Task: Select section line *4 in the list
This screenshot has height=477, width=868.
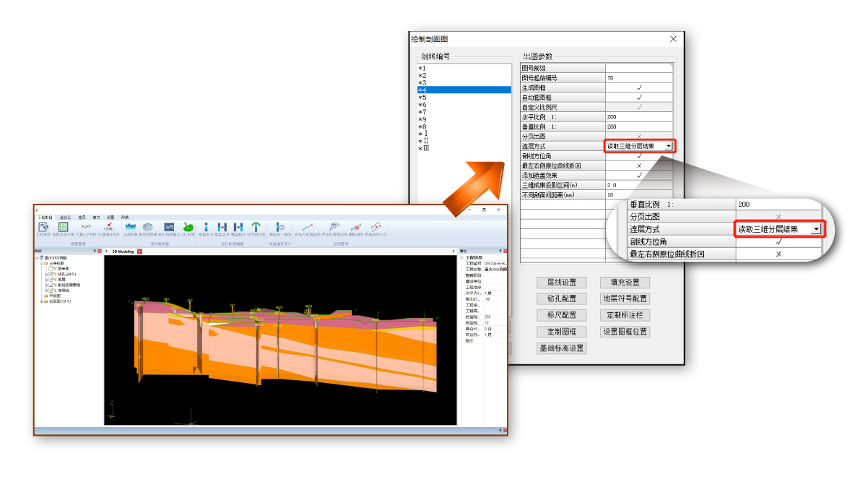Action: [464, 90]
